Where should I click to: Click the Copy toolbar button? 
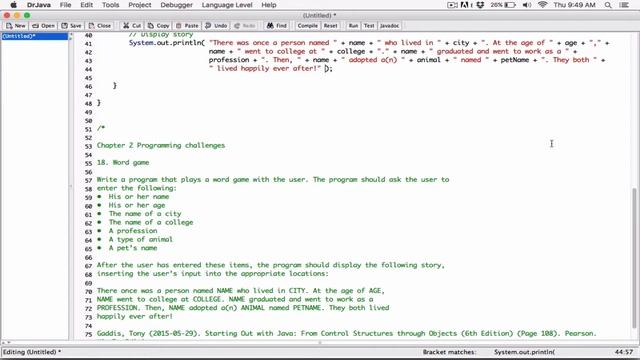tap(158, 26)
